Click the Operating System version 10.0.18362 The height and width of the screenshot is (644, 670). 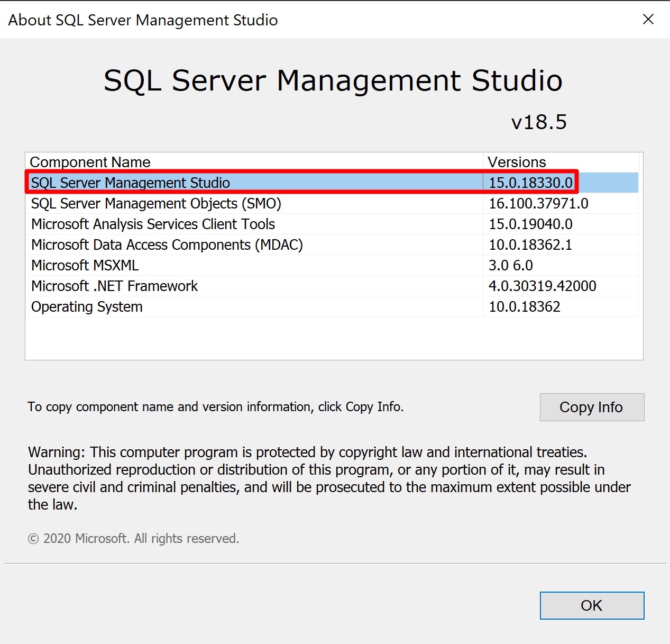(525, 306)
